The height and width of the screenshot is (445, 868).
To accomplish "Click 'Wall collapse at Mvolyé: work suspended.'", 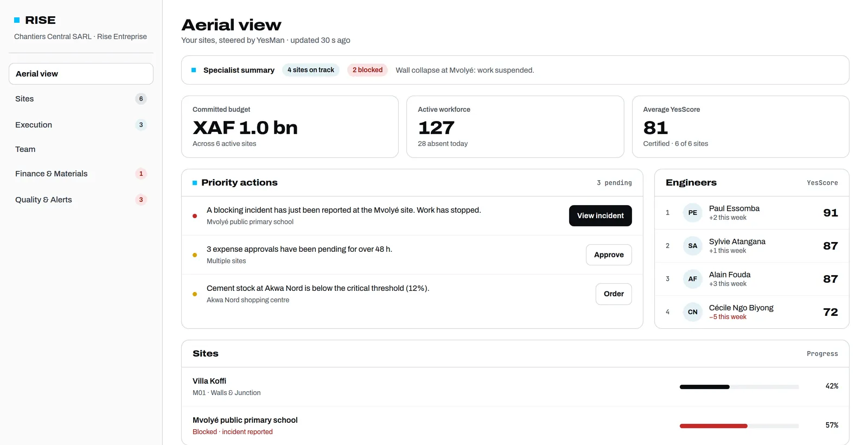I will [x=465, y=70].
